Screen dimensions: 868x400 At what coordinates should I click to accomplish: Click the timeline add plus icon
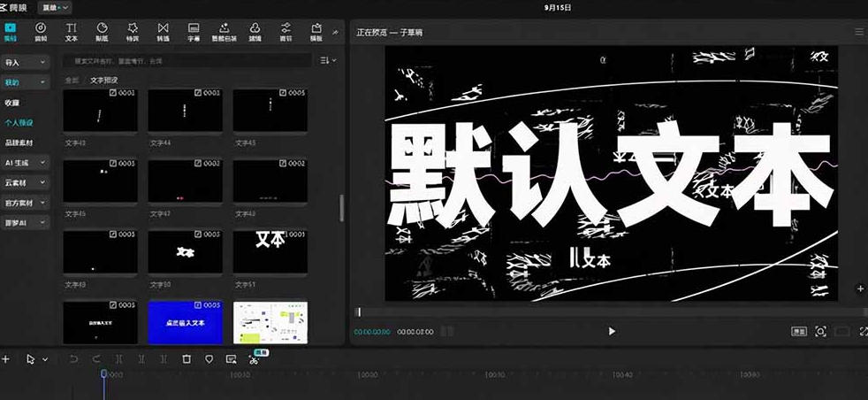(5, 359)
